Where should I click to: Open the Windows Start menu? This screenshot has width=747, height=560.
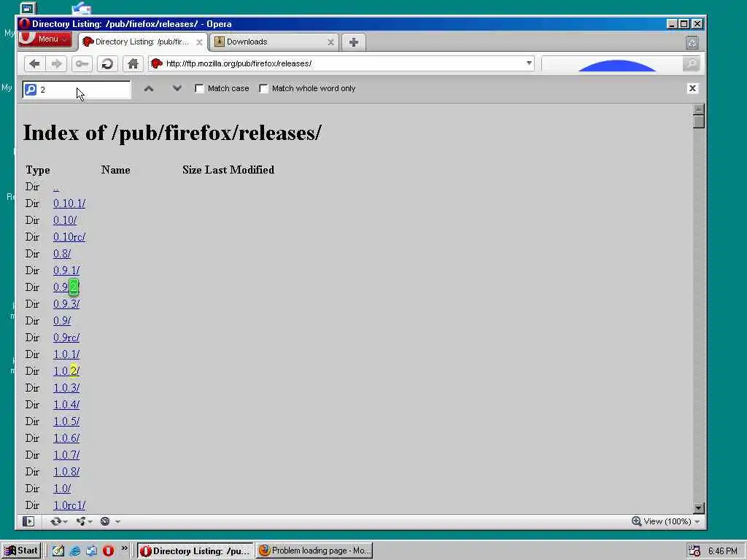pyautogui.click(x=21, y=551)
